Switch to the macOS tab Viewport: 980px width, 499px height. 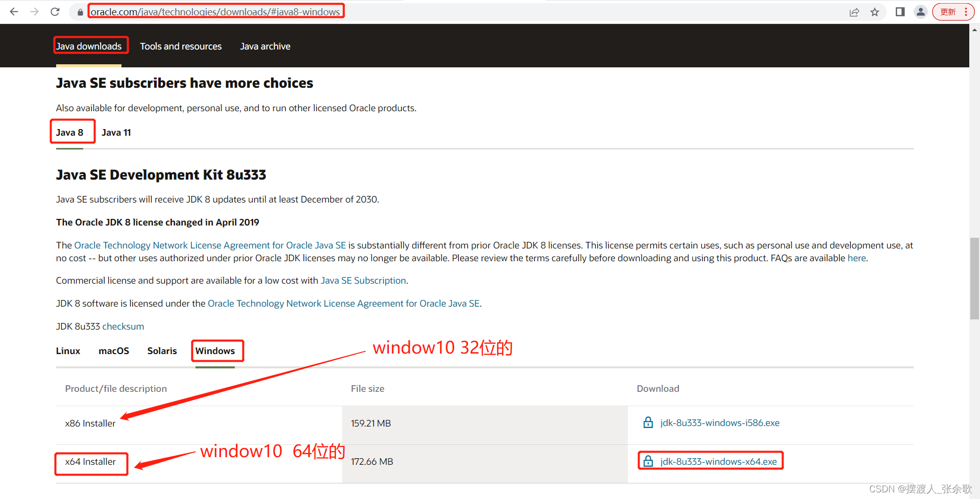click(x=114, y=351)
